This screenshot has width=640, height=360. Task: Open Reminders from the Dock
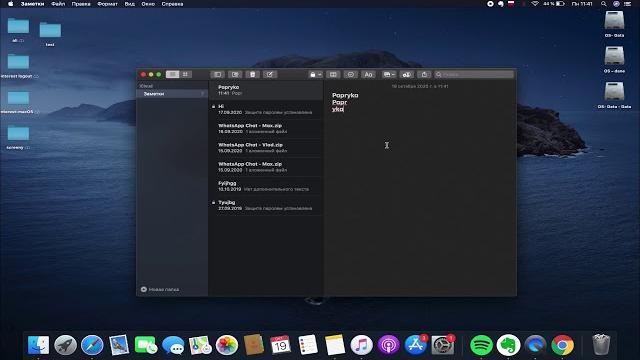tap(308, 345)
